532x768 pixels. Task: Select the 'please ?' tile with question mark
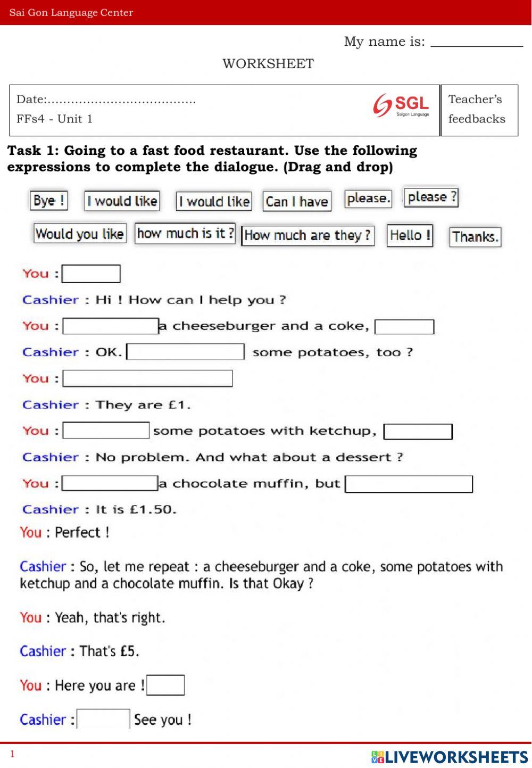[431, 197]
